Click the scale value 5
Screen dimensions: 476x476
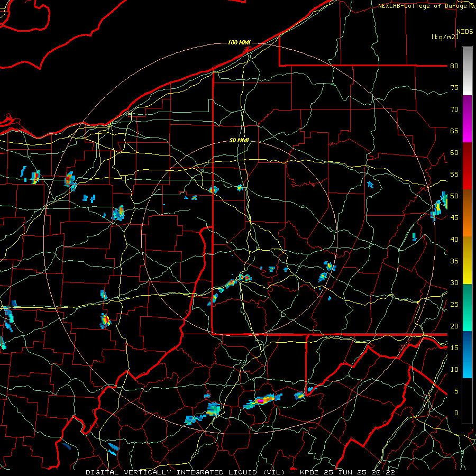456,391
